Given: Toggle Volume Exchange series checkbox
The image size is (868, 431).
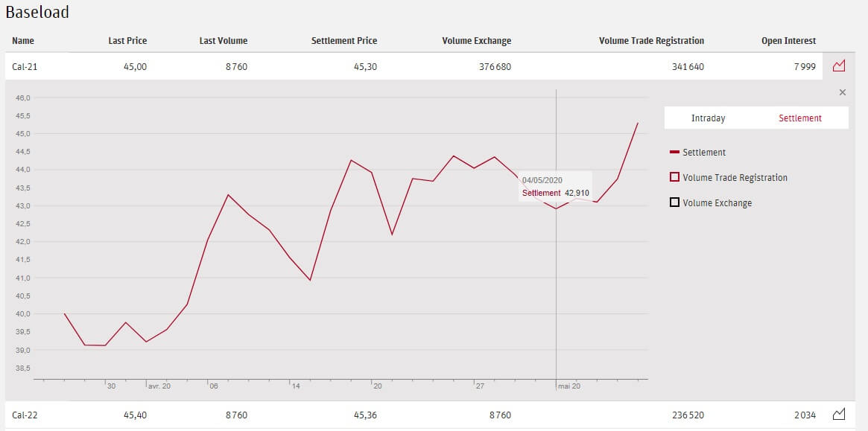Looking at the screenshot, I should click(x=675, y=202).
